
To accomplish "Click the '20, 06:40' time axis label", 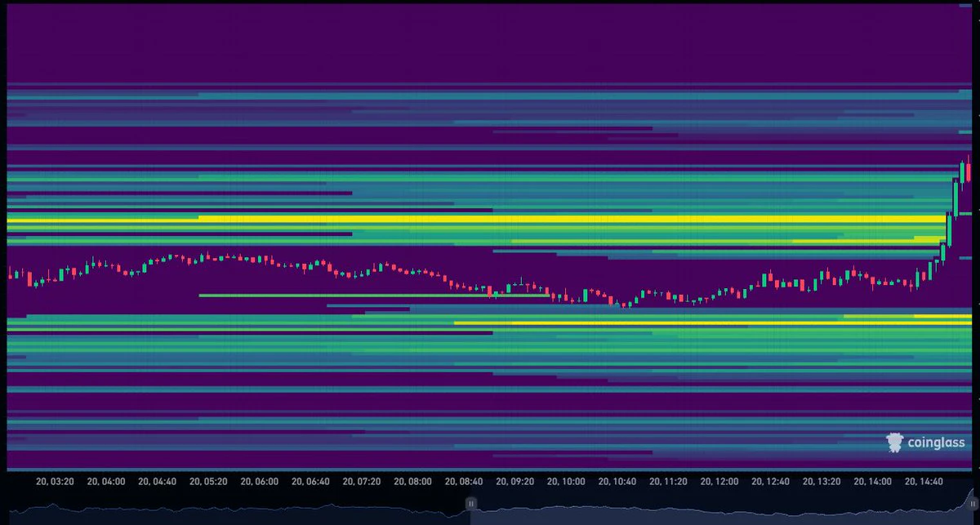I will point(312,482).
